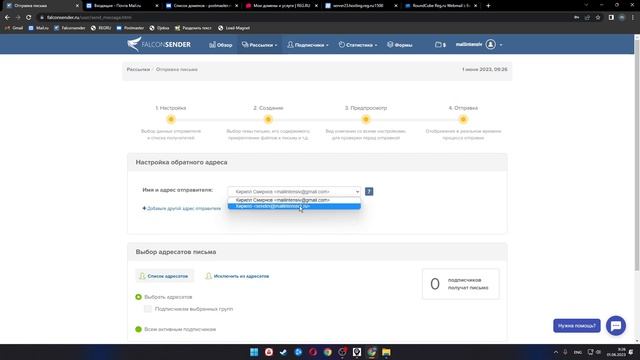Viewport: 640px width, 360px height.
Task: Click the FalconSender logo
Action: tap(159, 44)
